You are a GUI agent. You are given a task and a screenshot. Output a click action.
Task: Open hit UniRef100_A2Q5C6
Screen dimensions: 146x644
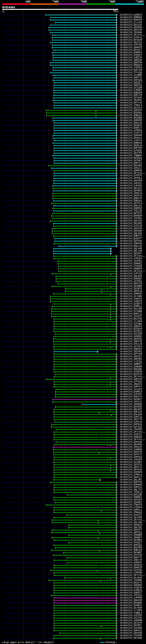[131, 15]
